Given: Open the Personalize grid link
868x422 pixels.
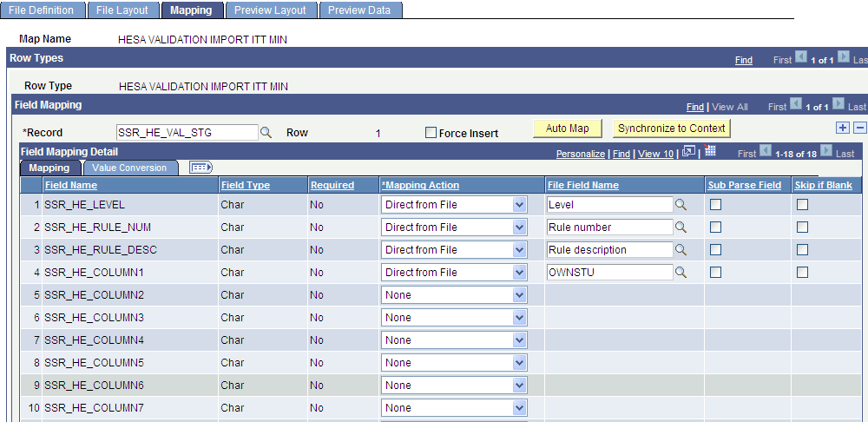Looking at the screenshot, I should pos(580,154).
